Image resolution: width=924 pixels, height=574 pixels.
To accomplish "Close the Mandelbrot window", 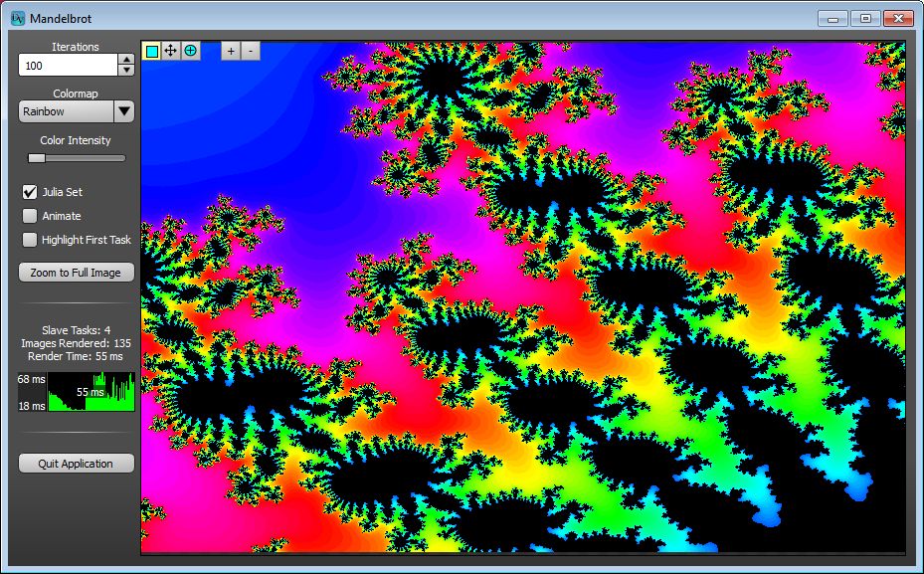I will (x=898, y=19).
